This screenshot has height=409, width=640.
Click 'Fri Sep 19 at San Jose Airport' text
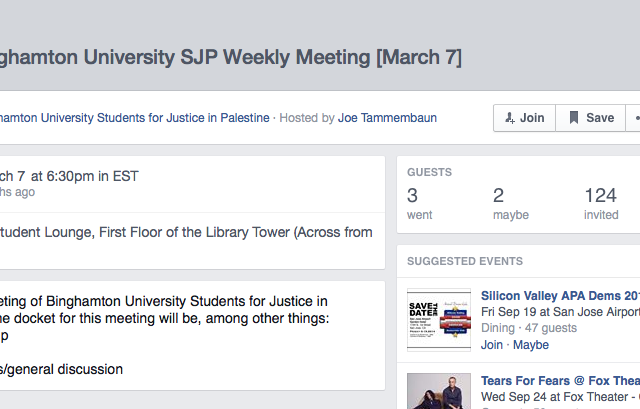(x=560, y=312)
